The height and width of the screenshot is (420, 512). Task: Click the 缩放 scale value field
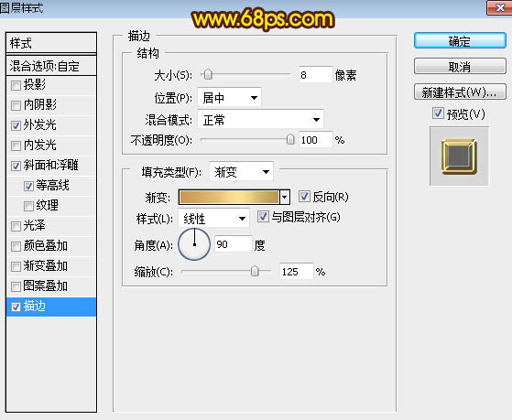click(296, 272)
